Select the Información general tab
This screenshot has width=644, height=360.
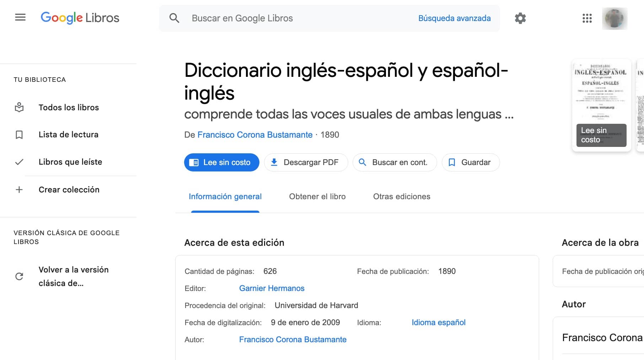pos(225,196)
